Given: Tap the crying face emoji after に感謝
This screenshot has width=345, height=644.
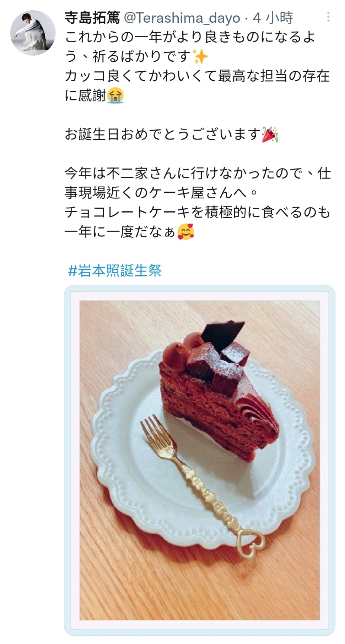Looking at the screenshot, I should 115,95.
